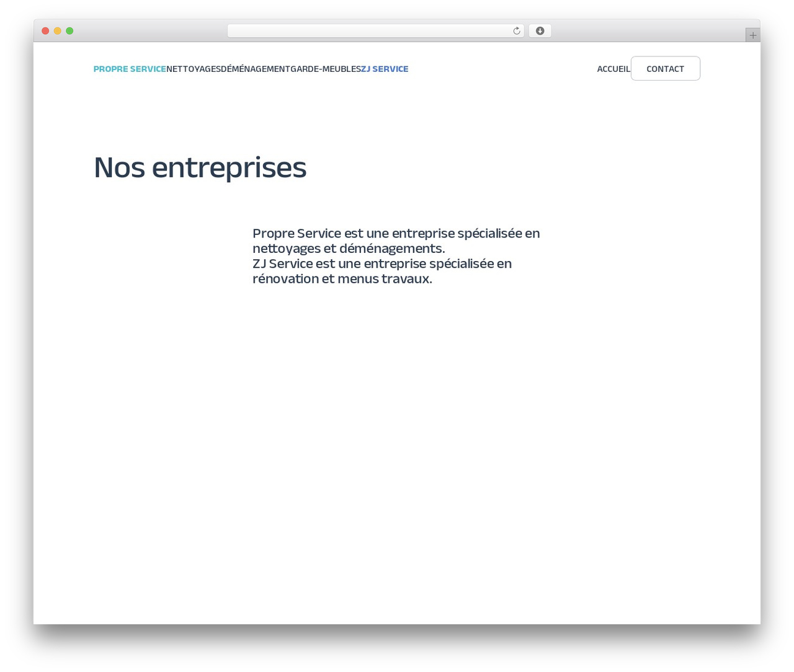Click the Propre Service description text
This screenshot has width=794, height=672.
tap(396, 241)
